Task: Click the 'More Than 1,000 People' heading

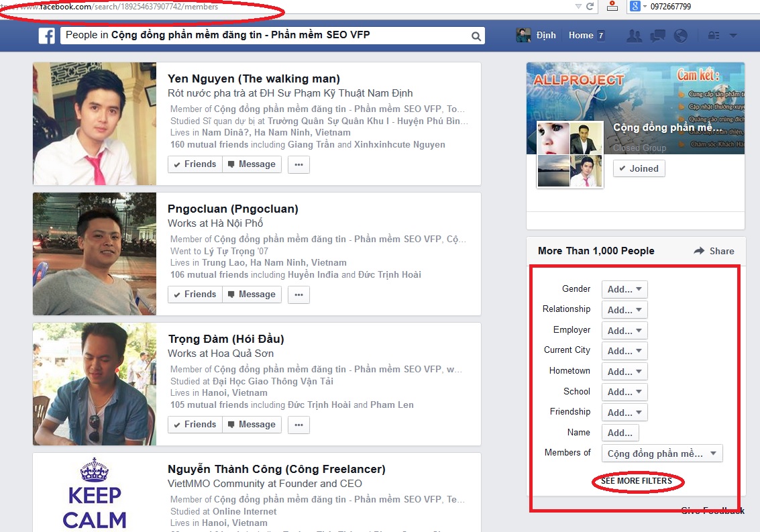Action: (596, 251)
